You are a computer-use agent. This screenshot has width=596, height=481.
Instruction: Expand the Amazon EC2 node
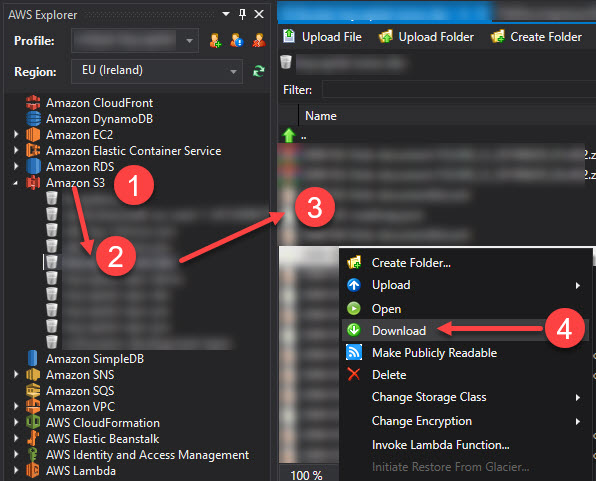pos(16,134)
